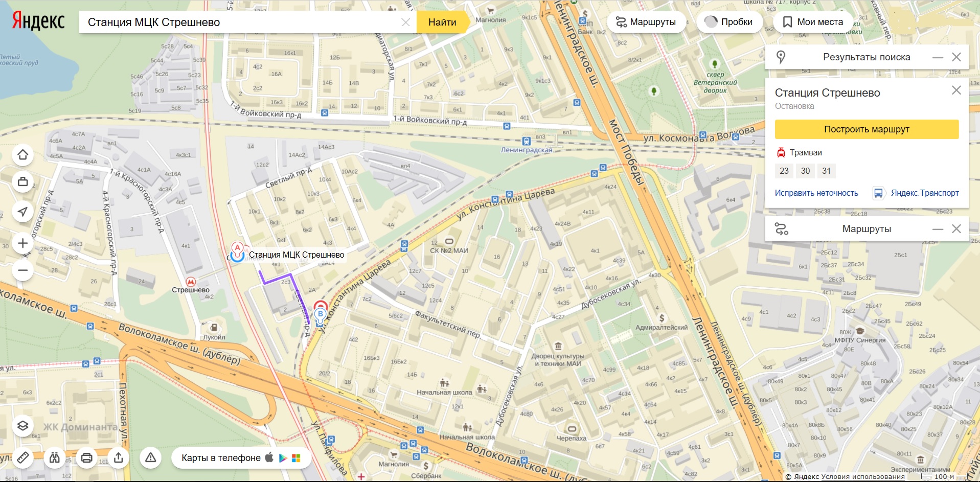Image resolution: width=980 pixels, height=482 pixels.
Task: Toggle the Пробки traffic layer
Action: [729, 22]
